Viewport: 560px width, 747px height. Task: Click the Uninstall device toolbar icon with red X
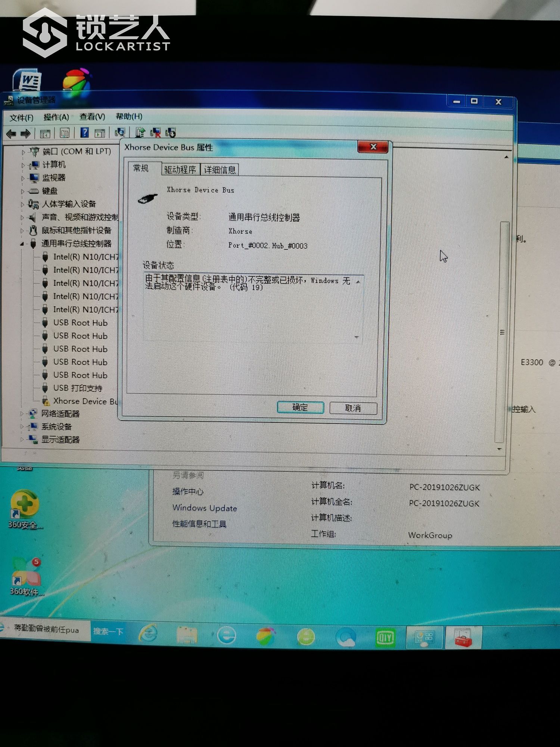tap(155, 132)
